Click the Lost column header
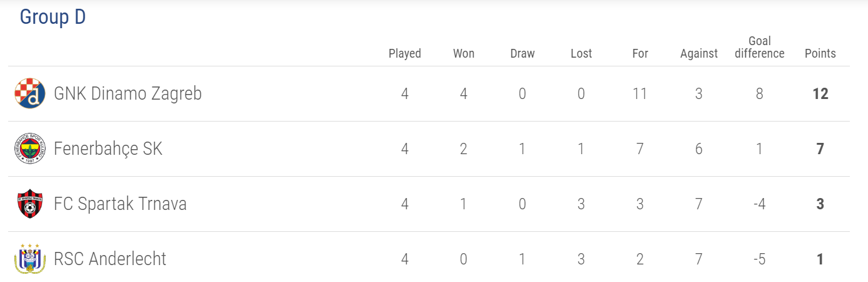 coord(581,53)
